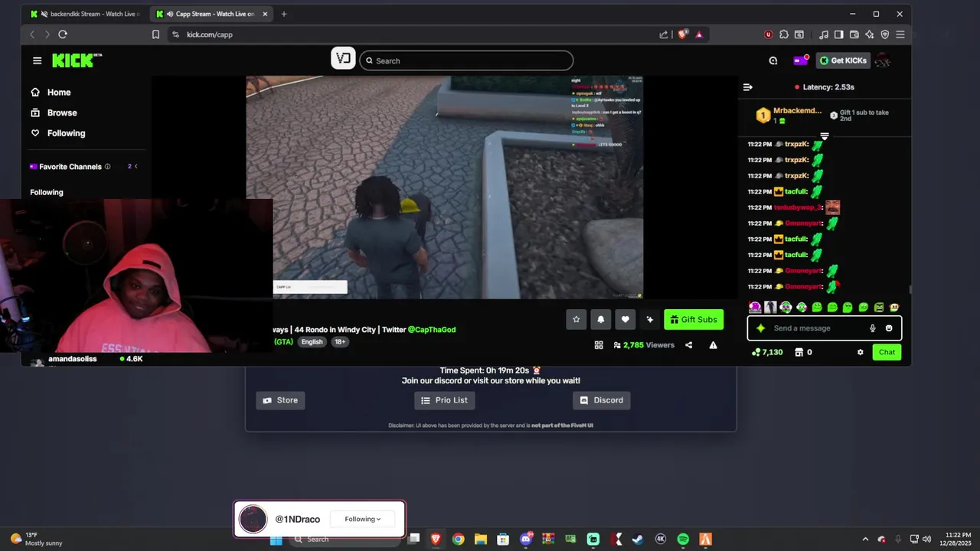Click the English language tag
Viewport: 980px width, 551px height.
pyautogui.click(x=312, y=342)
